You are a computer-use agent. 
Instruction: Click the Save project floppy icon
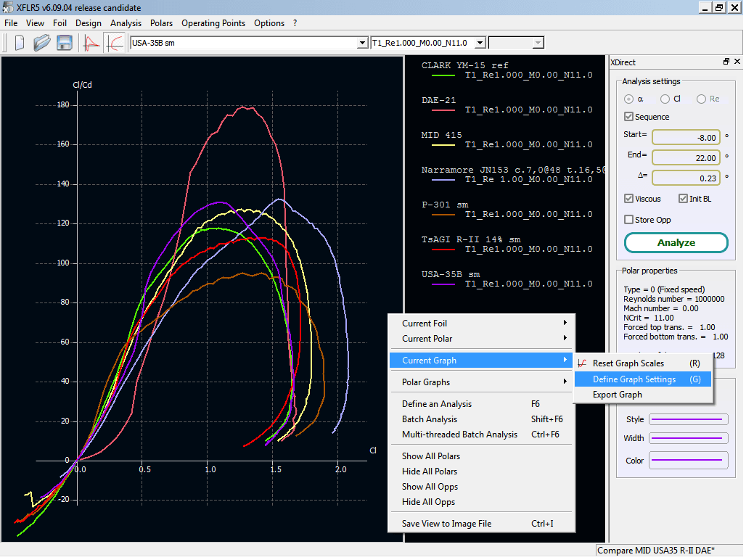[x=64, y=43]
